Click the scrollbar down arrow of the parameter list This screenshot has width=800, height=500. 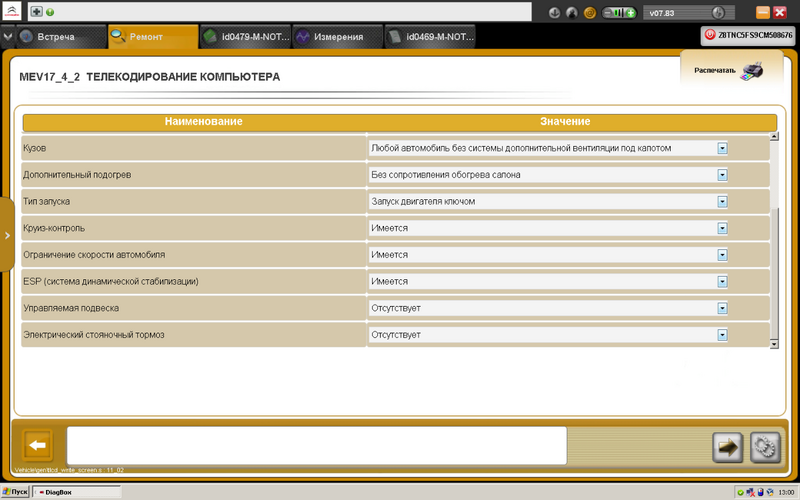point(773,343)
